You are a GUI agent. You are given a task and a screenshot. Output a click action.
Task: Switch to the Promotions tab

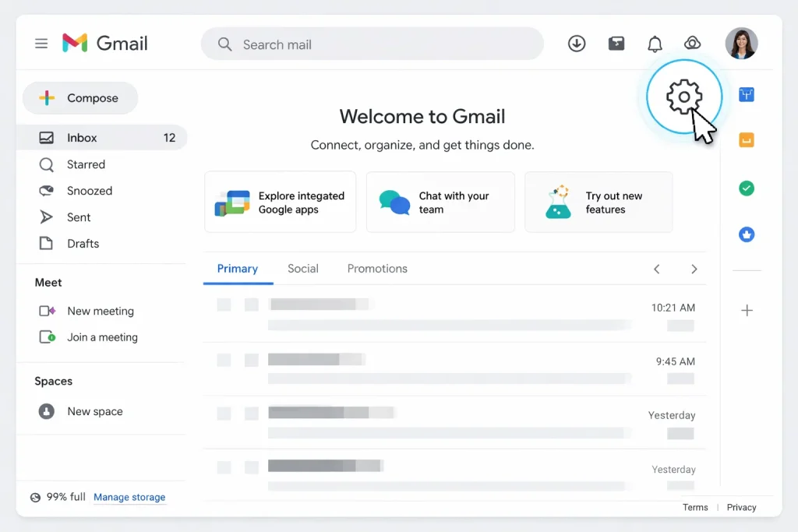coord(377,269)
